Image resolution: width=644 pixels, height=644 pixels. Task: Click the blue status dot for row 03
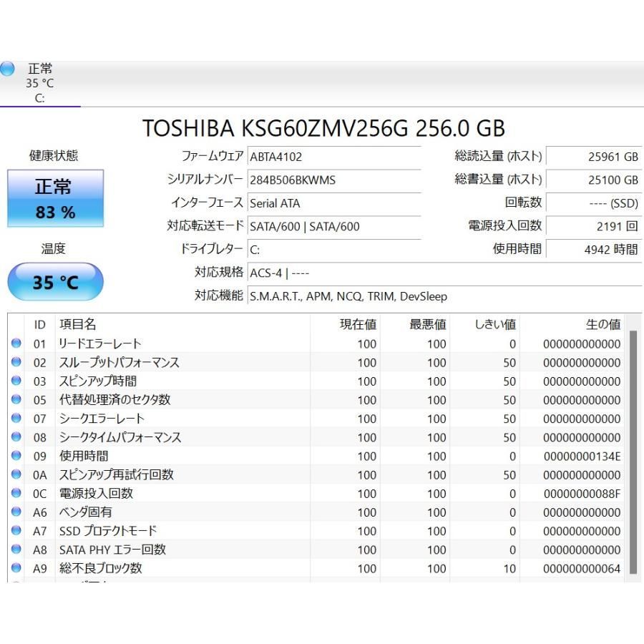(16, 381)
